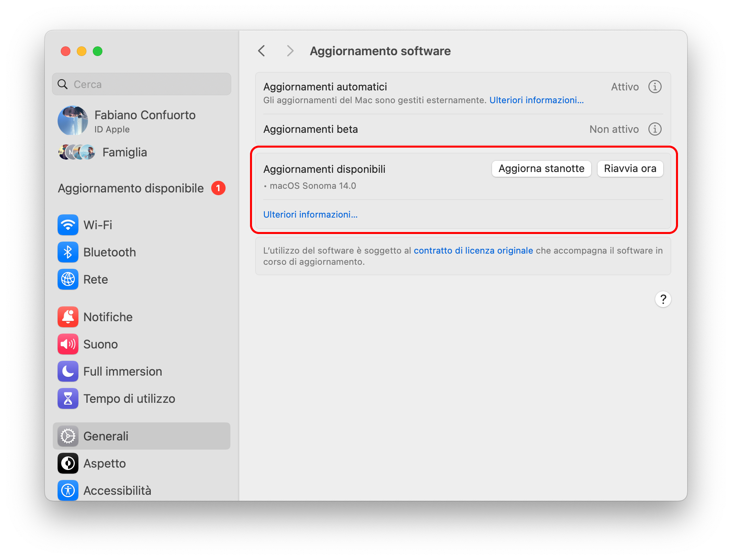This screenshot has width=732, height=560.
Task: Click the Attivo status value
Action: click(x=625, y=87)
